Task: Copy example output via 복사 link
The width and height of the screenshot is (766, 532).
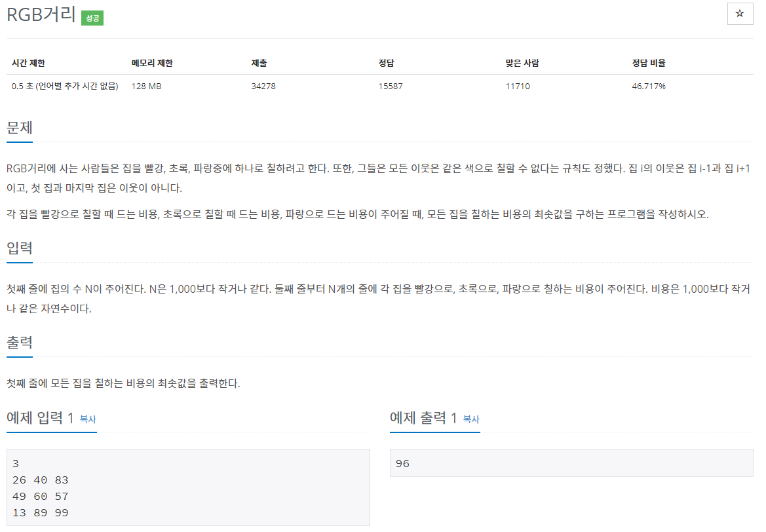Action: (471, 419)
